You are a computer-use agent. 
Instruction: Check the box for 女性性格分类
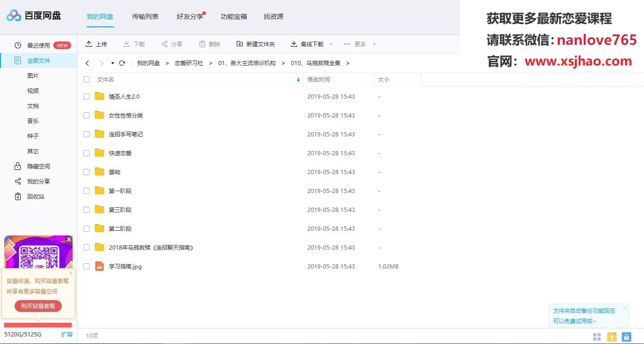pos(86,115)
